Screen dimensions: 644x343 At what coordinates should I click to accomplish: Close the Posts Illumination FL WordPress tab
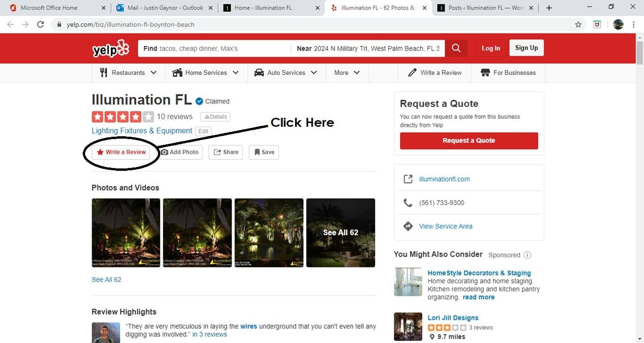[532, 8]
